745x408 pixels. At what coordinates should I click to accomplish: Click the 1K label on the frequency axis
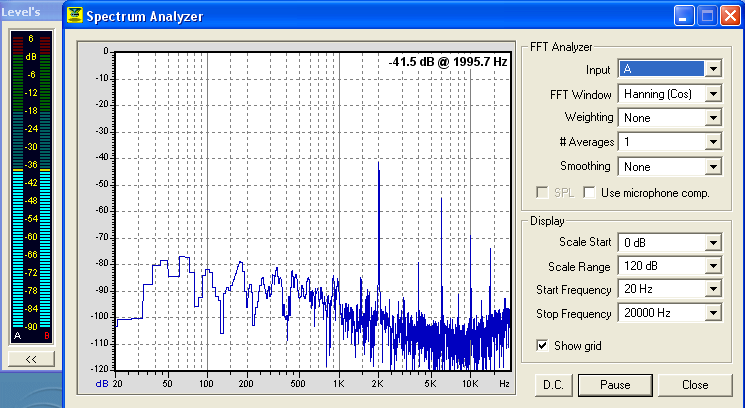339,383
